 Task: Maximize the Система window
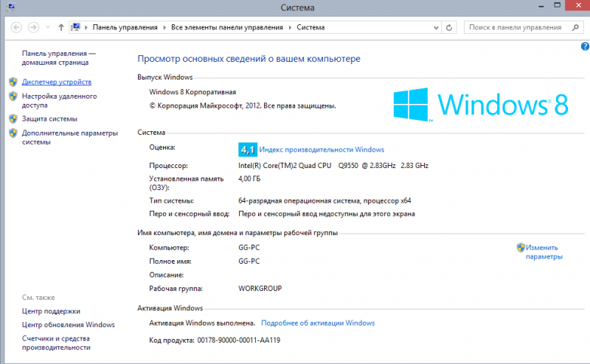pos(558,5)
